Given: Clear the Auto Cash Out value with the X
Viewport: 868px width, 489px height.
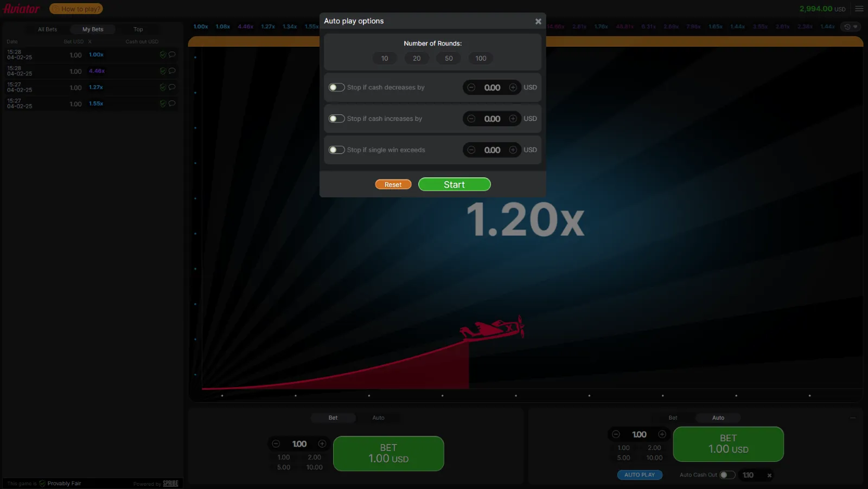Looking at the screenshot, I should click(770, 475).
